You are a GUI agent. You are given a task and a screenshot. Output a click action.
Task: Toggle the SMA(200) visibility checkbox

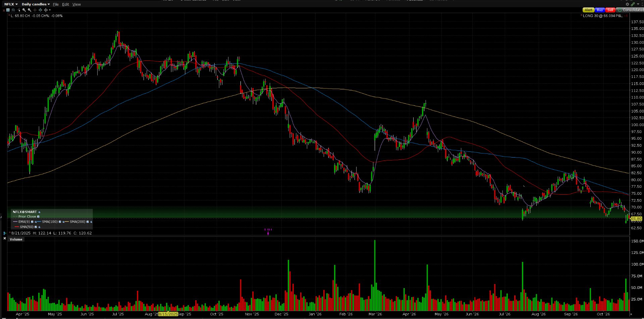pos(88,222)
